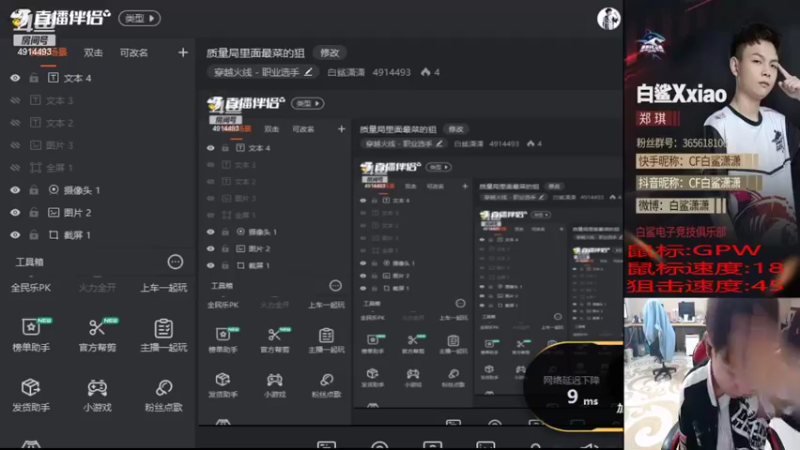The image size is (800, 450).
Task: Click streamer name 白鲨潇潇 in main window
Action: point(346,72)
